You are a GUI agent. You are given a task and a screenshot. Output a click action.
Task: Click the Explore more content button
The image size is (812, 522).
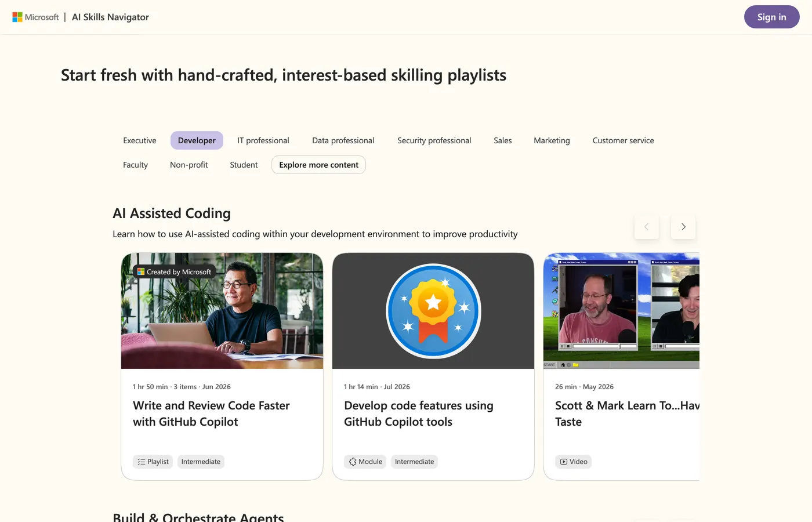pos(319,165)
